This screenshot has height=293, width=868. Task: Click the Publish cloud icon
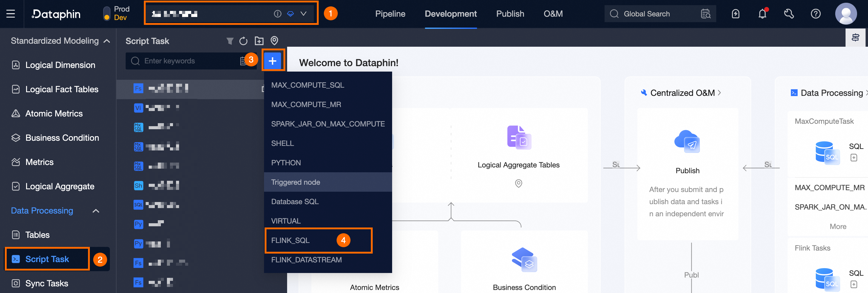point(687,141)
